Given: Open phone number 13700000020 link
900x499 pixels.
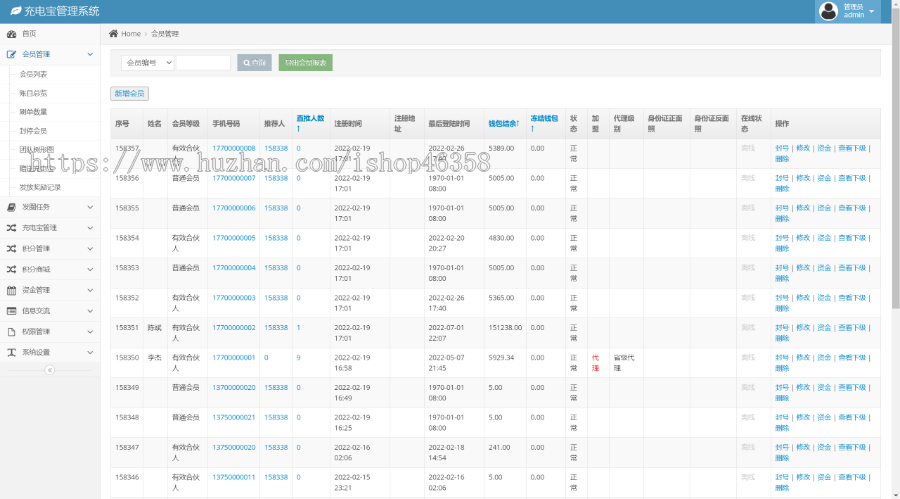Looking at the screenshot, I should click(234, 388).
